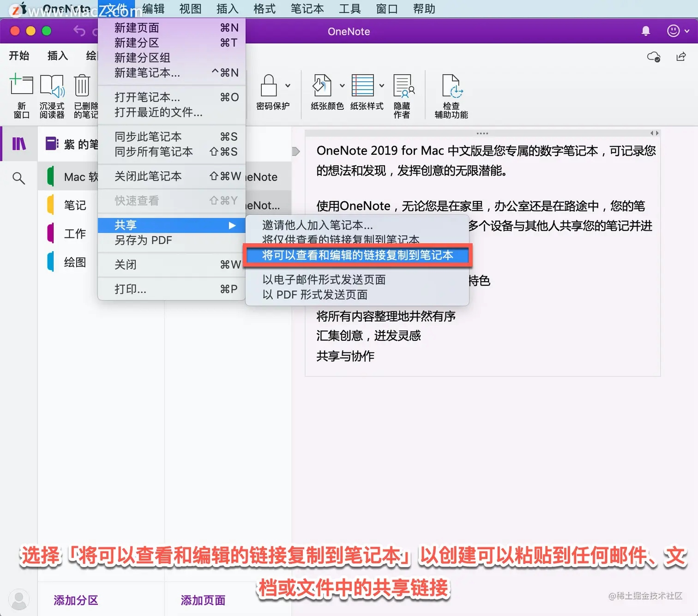Open the 工具 menu
Screen dimensions: 698x616
(x=350, y=9)
